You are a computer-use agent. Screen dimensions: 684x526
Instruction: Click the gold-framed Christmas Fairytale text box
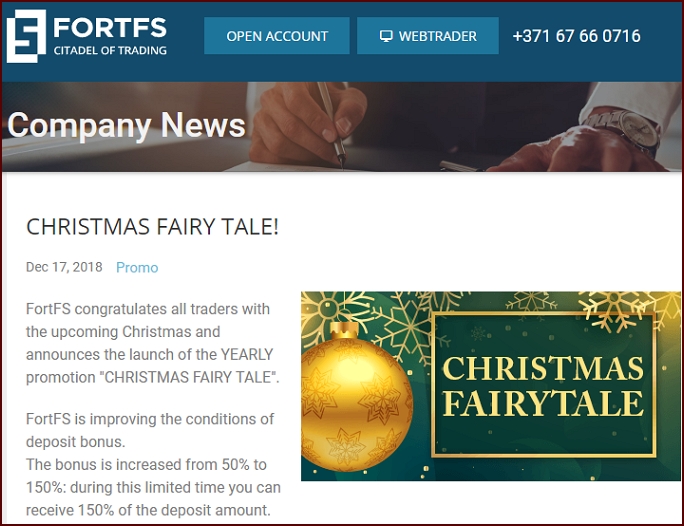[544, 385]
